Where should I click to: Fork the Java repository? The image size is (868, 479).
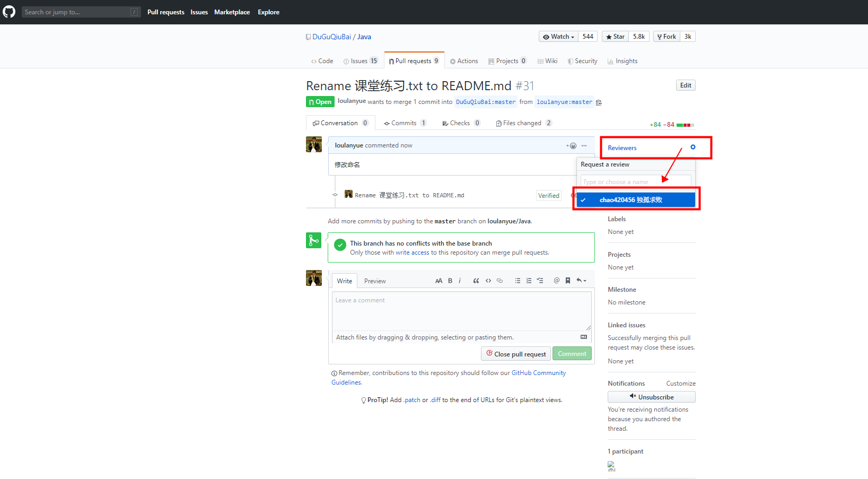[667, 37]
